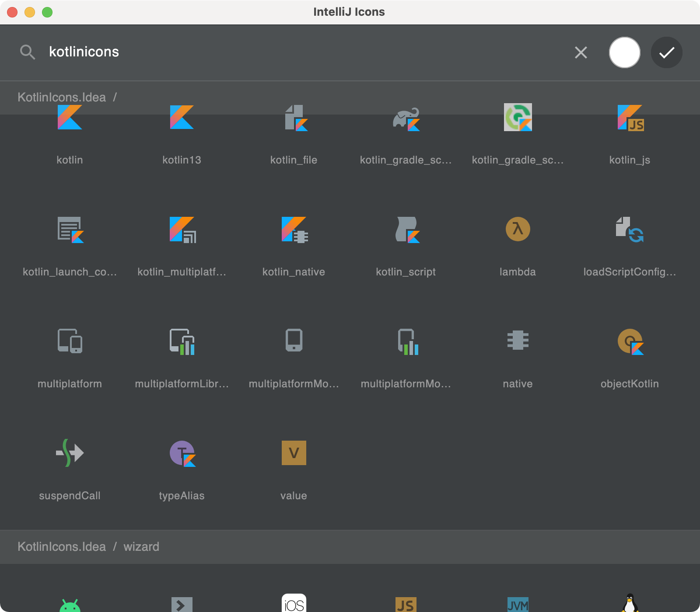
Task: Choose the multiplatform devices icon
Action: tap(70, 341)
